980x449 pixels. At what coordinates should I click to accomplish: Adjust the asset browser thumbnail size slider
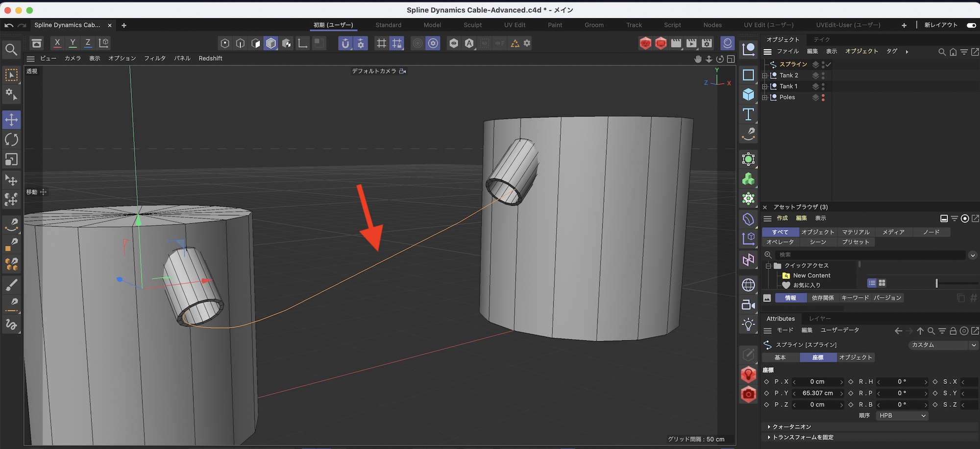click(x=936, y=284)
